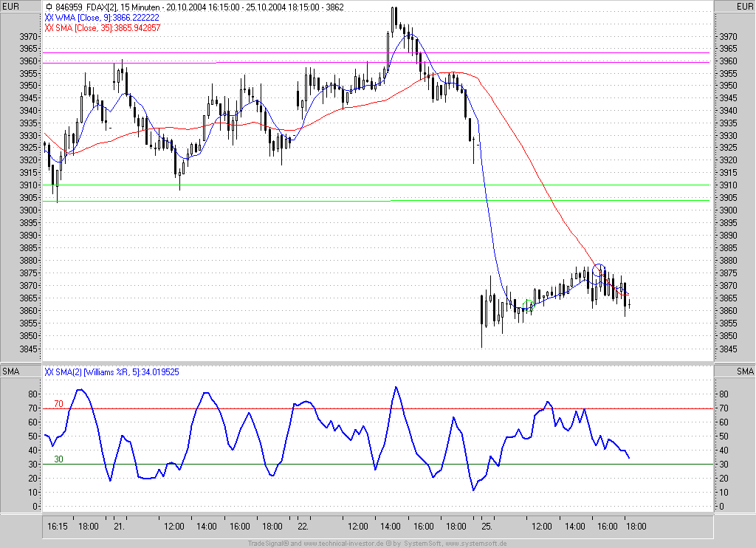Click the circle marker on the moving average crossover
Image resolution: width=756 pixels, height=548 pixels.
pos(599,270)
